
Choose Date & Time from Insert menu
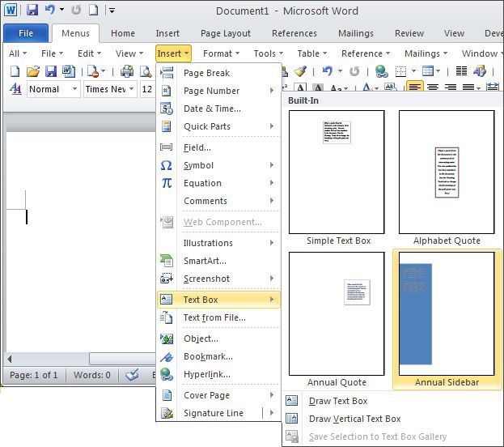pyautogui.click(x=218, y=109)
